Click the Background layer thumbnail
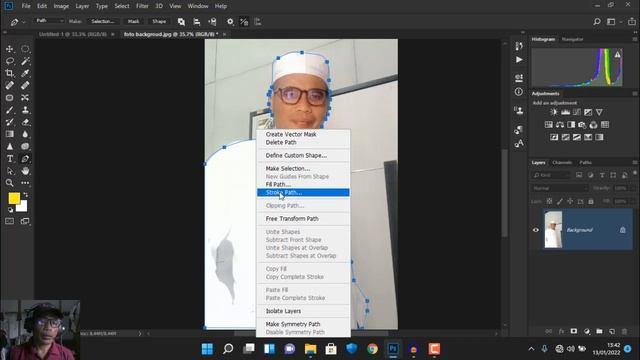Viewport: 640px width, 360px height. click(553, 229)
